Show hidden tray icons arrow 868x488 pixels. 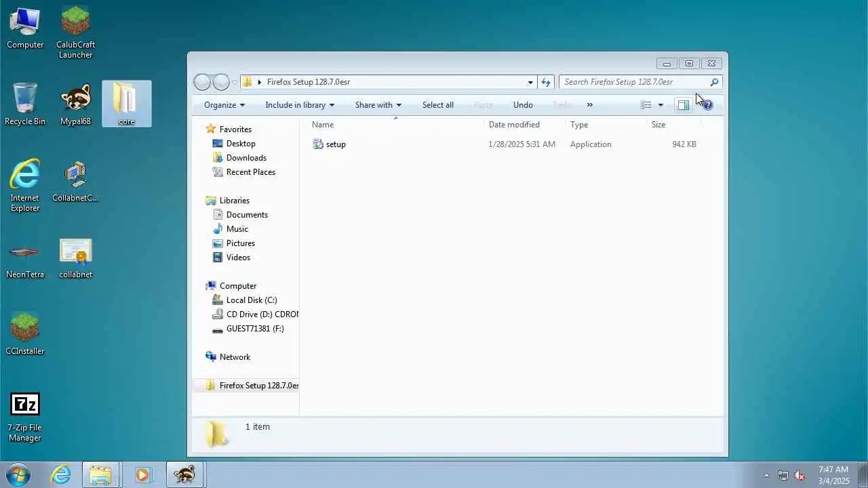pyautogui.click(x=766, y=475)
